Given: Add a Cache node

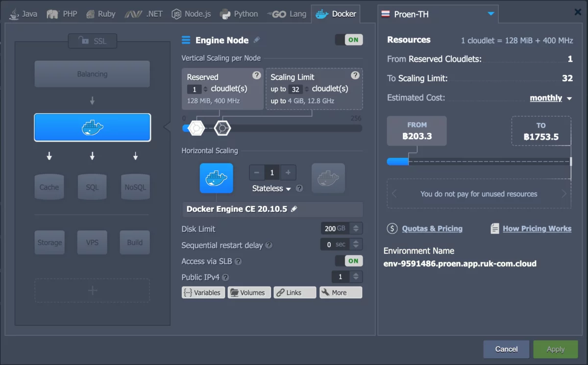Looking at the screenshot, I should tap(49, 187).
